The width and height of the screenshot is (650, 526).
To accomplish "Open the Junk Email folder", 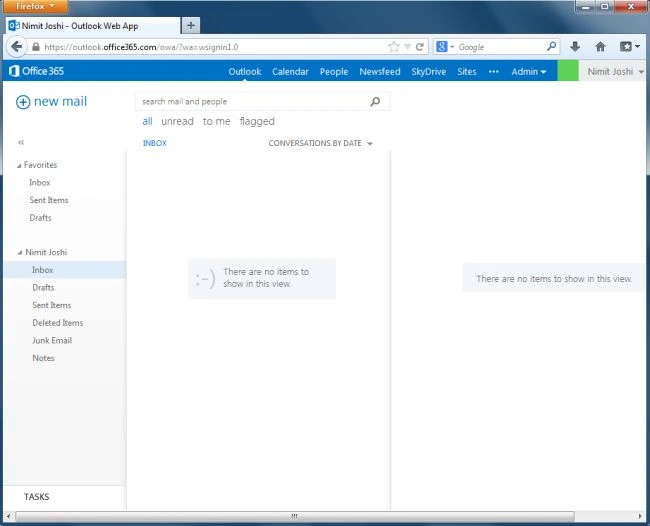I will pos(52,341).
